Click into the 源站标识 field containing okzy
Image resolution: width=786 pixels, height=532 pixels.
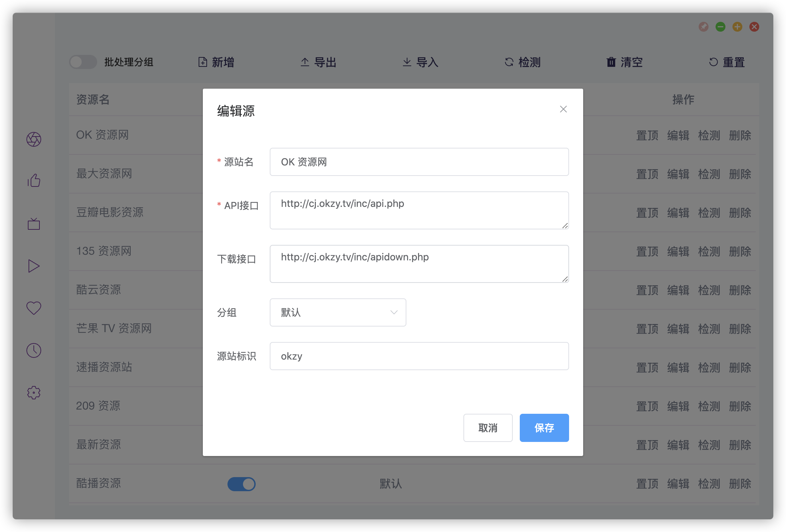pos(419,356)
